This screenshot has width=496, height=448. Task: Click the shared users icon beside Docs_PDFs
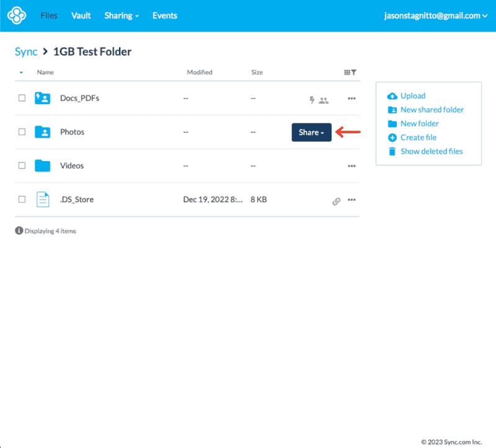324,99
